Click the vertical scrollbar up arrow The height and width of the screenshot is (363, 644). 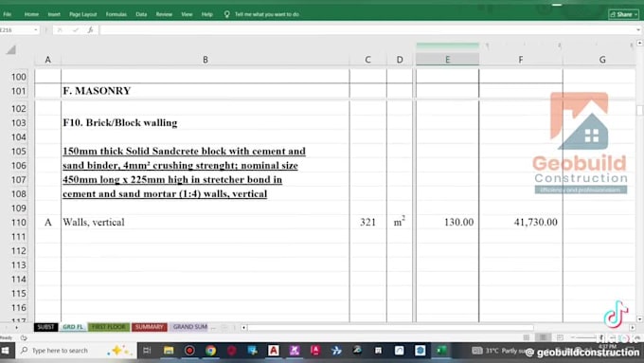click(x=639, y=44)
